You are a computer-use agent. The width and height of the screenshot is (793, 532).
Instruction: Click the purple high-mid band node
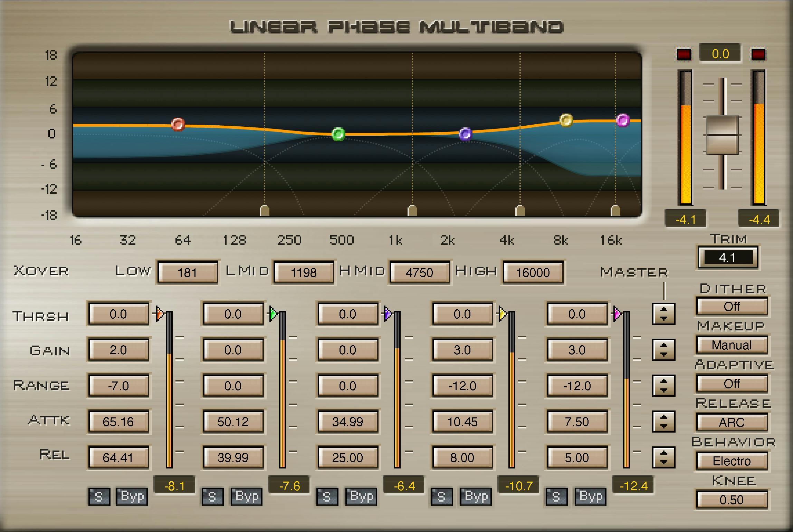coord(466,133)
